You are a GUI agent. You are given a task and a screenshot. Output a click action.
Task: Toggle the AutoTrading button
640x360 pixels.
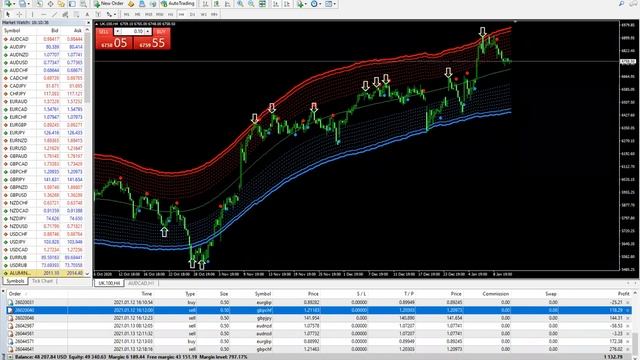coord(178,4)
